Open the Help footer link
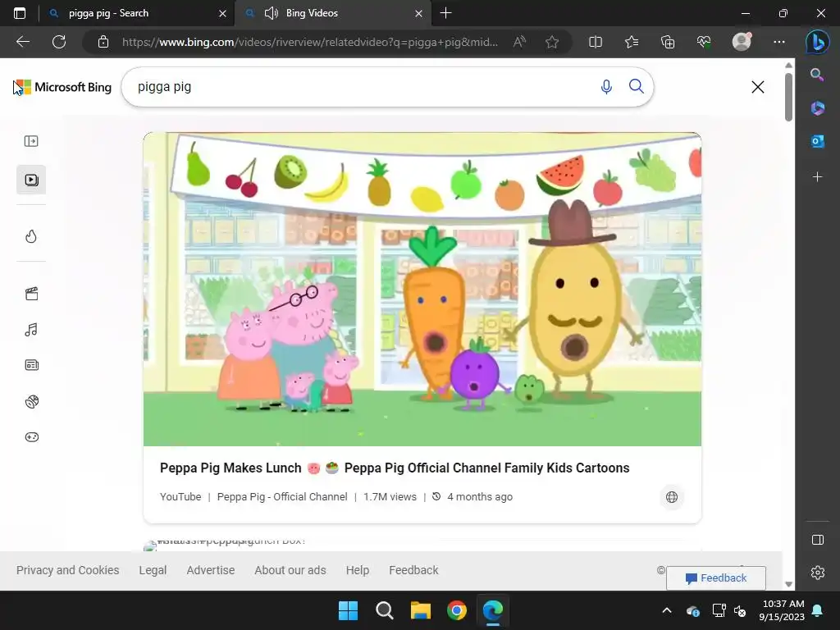 (358, 570)
